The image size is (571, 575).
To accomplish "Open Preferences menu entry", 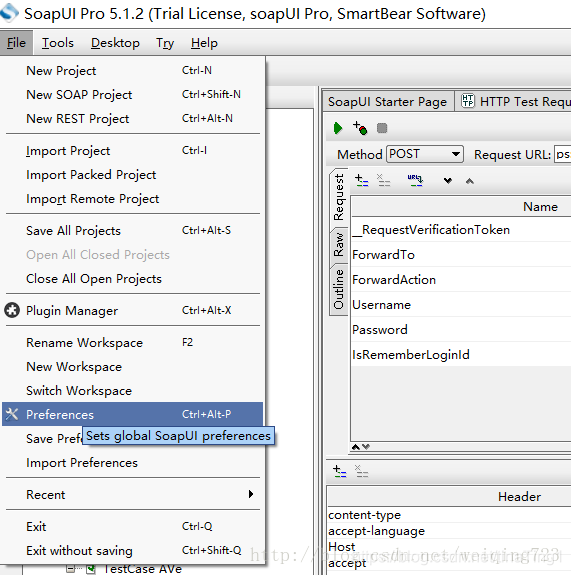I will coord(133,414).
